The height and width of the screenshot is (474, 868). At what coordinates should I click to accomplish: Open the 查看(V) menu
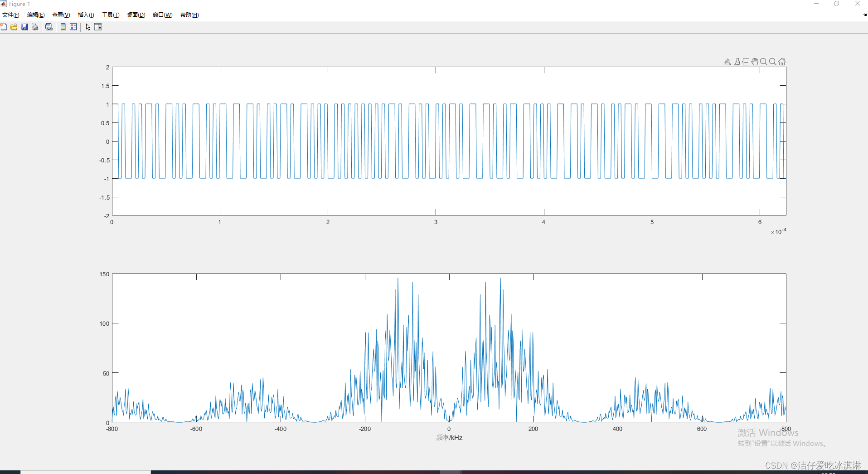61,15
